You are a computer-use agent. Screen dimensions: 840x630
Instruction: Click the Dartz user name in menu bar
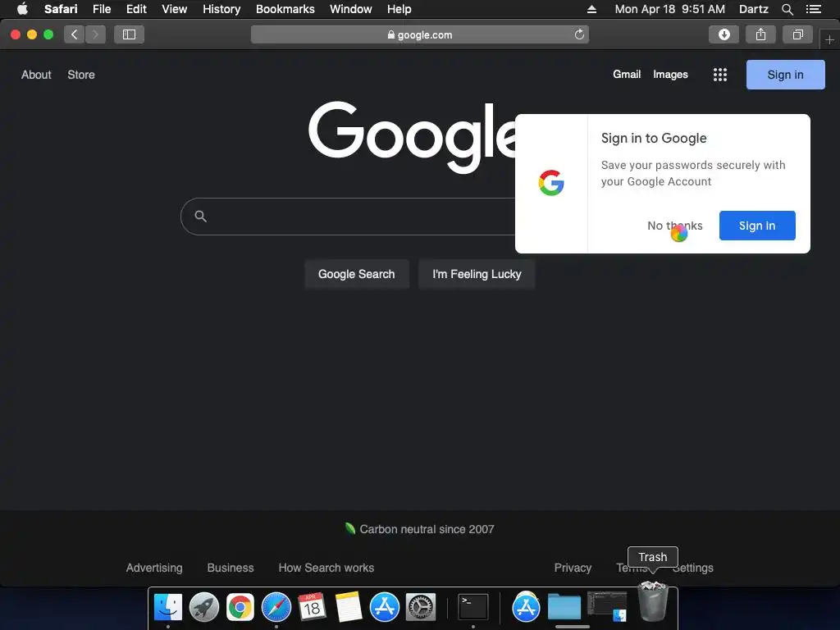[754, 9]
